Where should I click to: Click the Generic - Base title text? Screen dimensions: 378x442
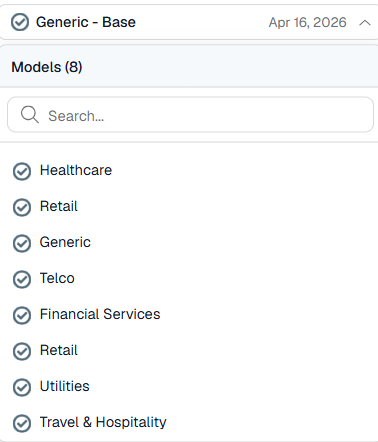click(x=86, y=22)
